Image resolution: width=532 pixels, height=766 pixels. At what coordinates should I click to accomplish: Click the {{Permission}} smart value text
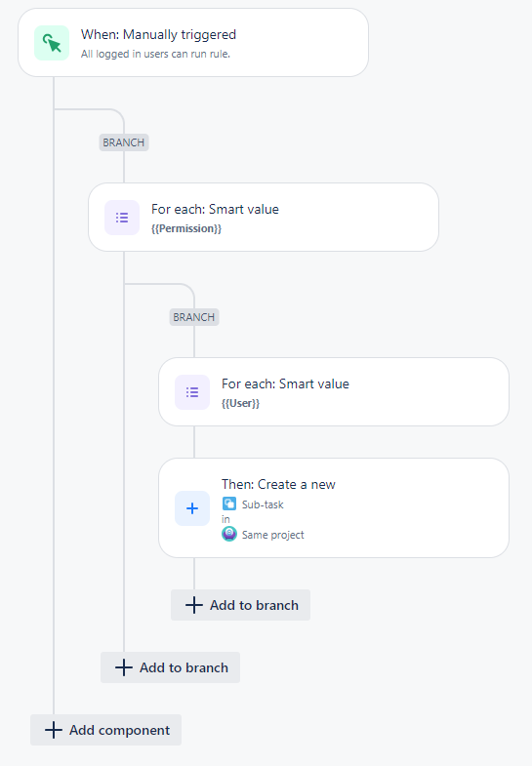(186, 228)
